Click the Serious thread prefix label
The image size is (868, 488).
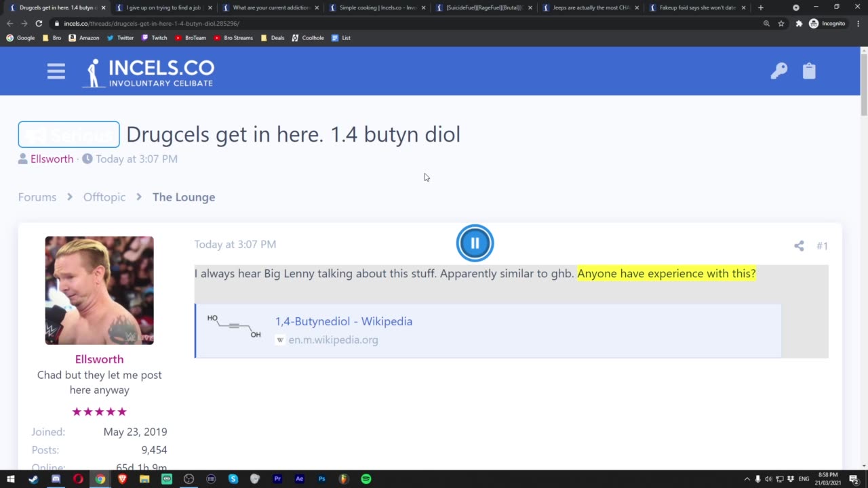click(x=68, y=135)
